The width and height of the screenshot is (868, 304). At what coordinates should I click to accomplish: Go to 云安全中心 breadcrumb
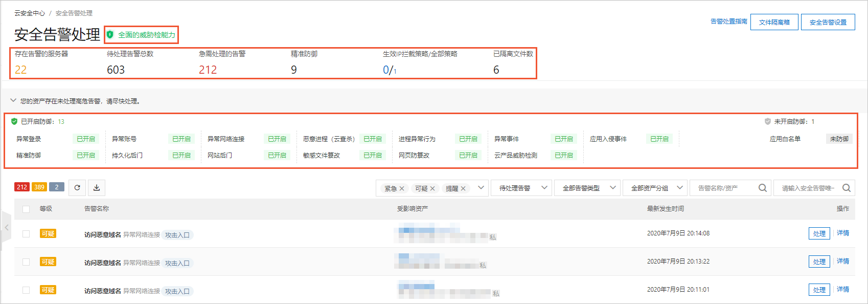(30, 13)
